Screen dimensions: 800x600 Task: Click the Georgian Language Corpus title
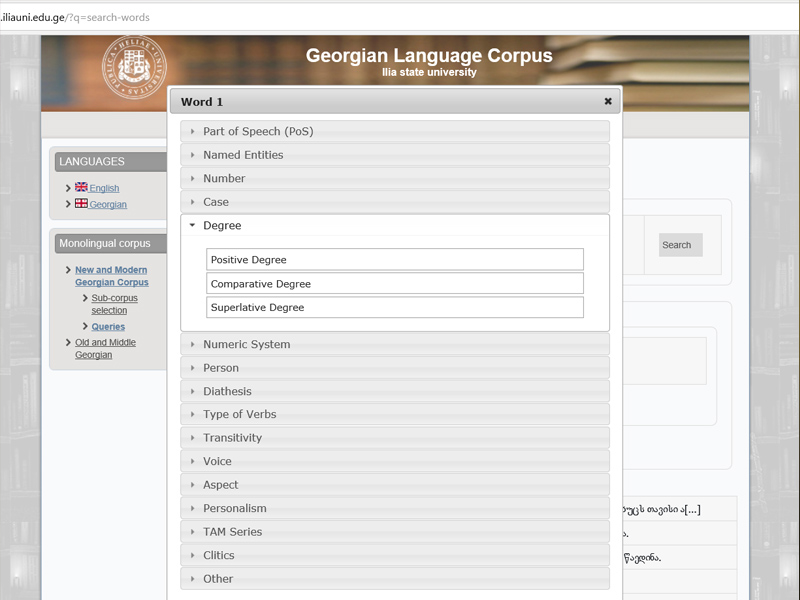tap(429, 55)
